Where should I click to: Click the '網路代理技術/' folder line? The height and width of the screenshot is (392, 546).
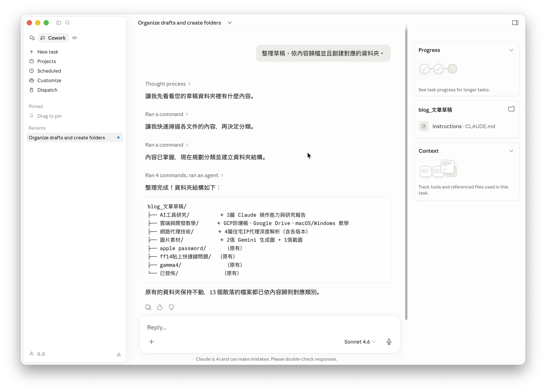tap(228, 232)
